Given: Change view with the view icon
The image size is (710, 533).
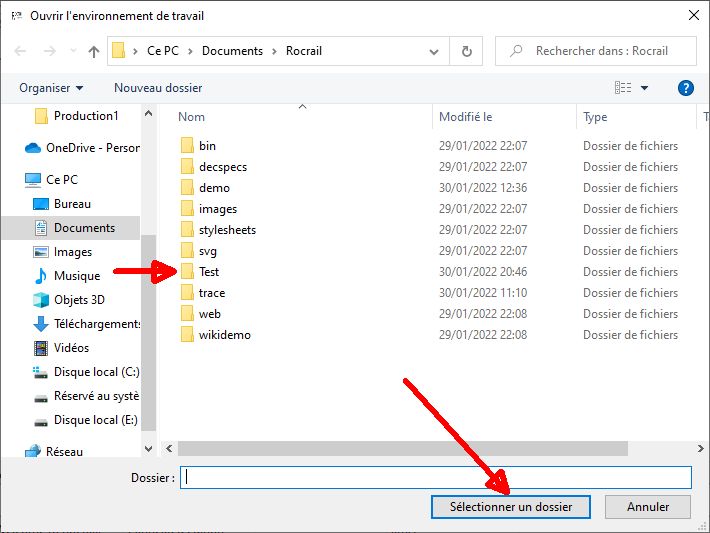Looking at the screenshot, I should (x=623, y=87).
